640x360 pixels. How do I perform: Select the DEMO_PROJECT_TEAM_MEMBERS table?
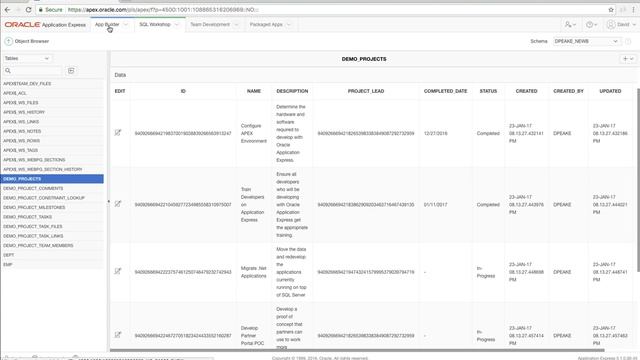pyautogui.click(x=52, y=245)
